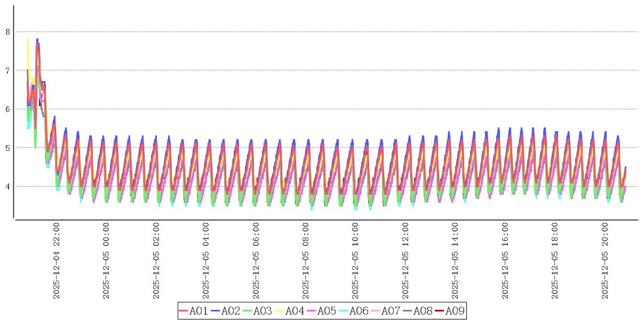Click the 2025-12-05 18:00 time label
This screenshot has height=320, width=644.
[555, 261]
